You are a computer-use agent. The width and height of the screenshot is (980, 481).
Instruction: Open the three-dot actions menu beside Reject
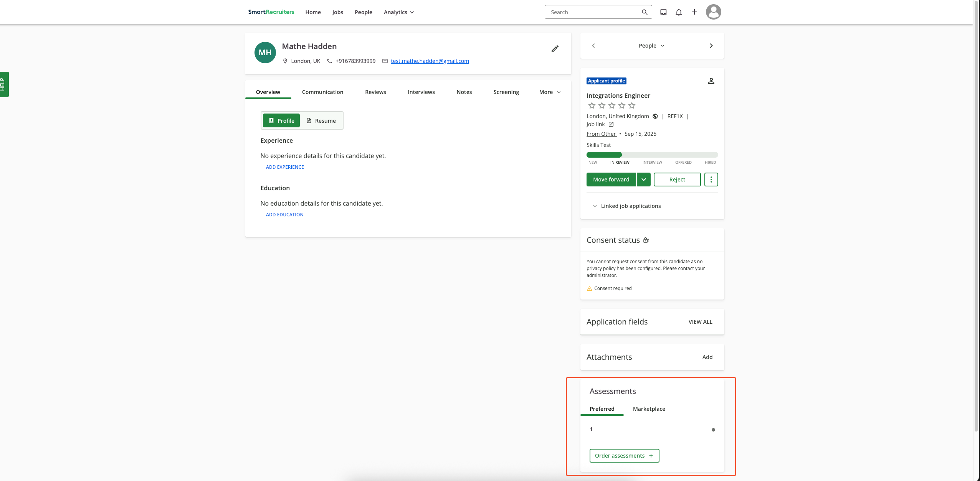click(711, 179)
